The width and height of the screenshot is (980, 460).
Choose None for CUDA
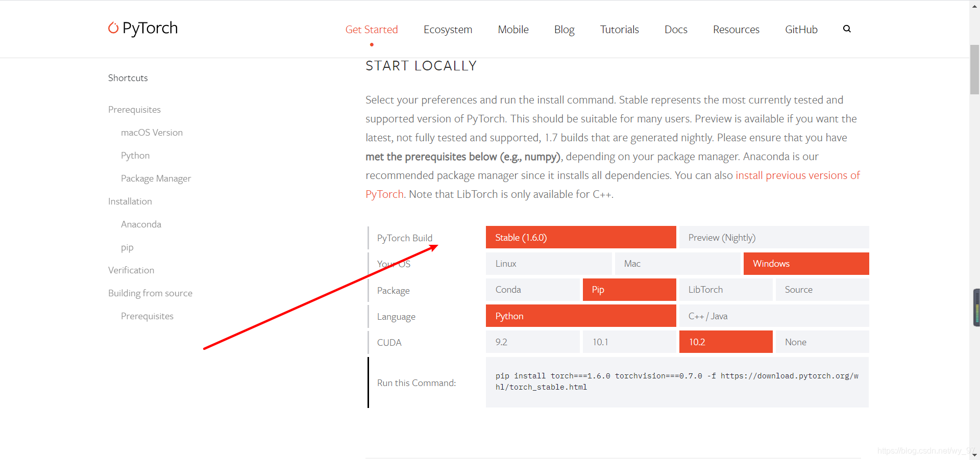pyautogui.click(x=822, y=342)
